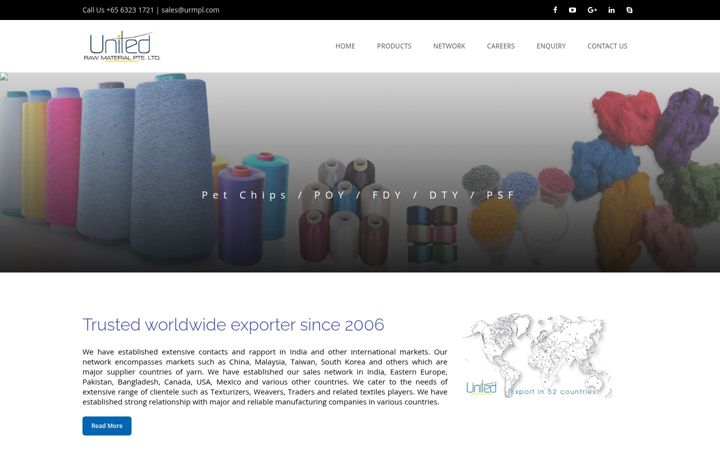
Task: Click the sales@urmpl.com email link
Action: click(x=190, y=10)
